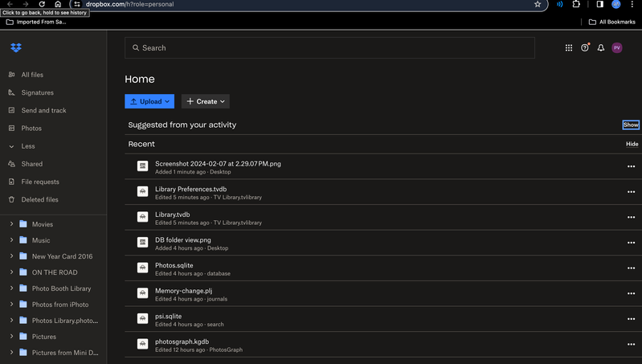The height and width of the screenshot is (364, 642).
Task: Click the Deleted files trash icon
Action: [11, 199]
